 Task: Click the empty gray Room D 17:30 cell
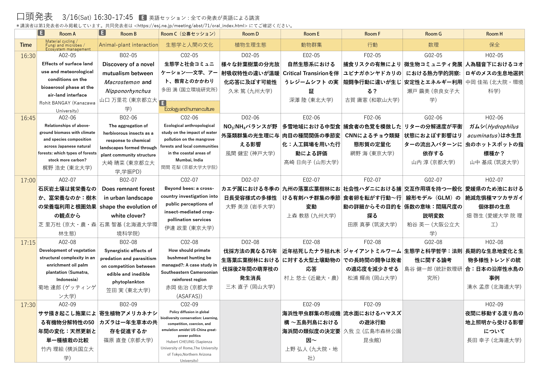tap(250, 331)
